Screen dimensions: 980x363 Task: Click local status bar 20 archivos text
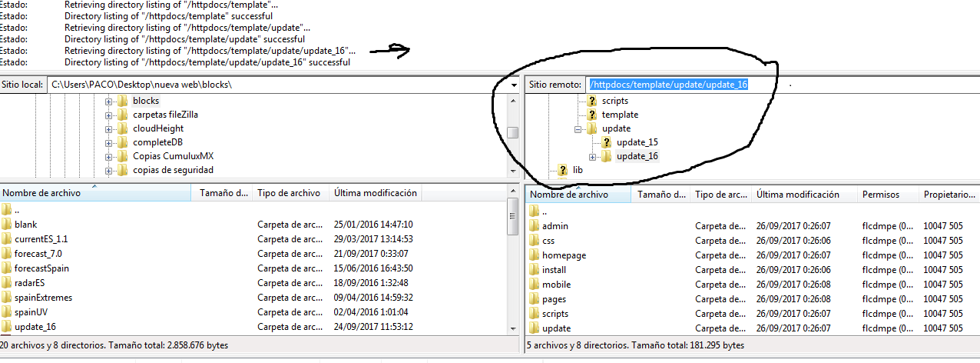tap(114, 346)
